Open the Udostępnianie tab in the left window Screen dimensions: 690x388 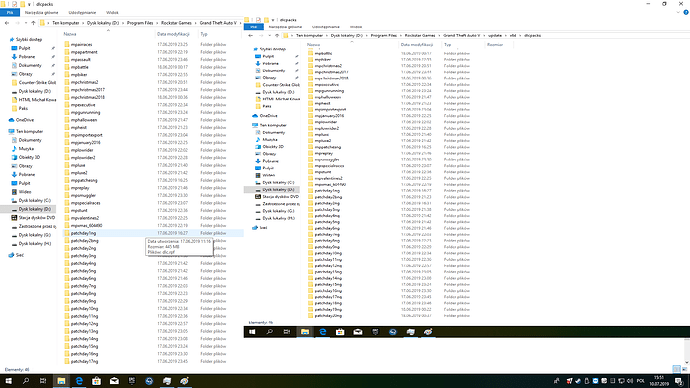point(83,12)
